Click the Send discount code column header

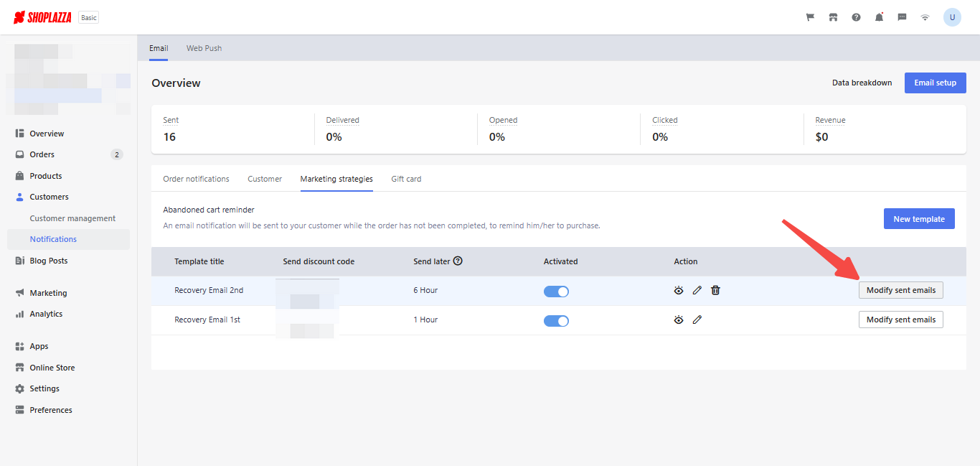[x=319, y=261]
